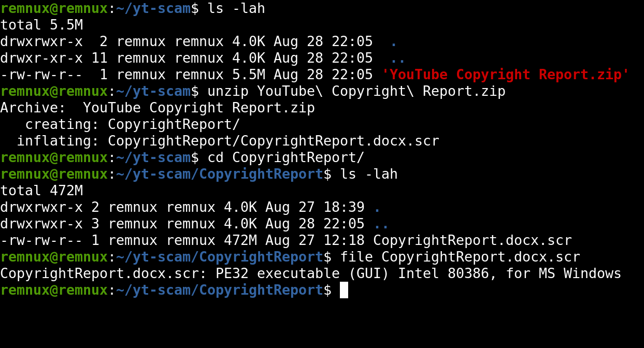Click the red 'YouTube Copyright Report.zip' filename
This screenshot has height=348, width=644.
coord(505,75)
